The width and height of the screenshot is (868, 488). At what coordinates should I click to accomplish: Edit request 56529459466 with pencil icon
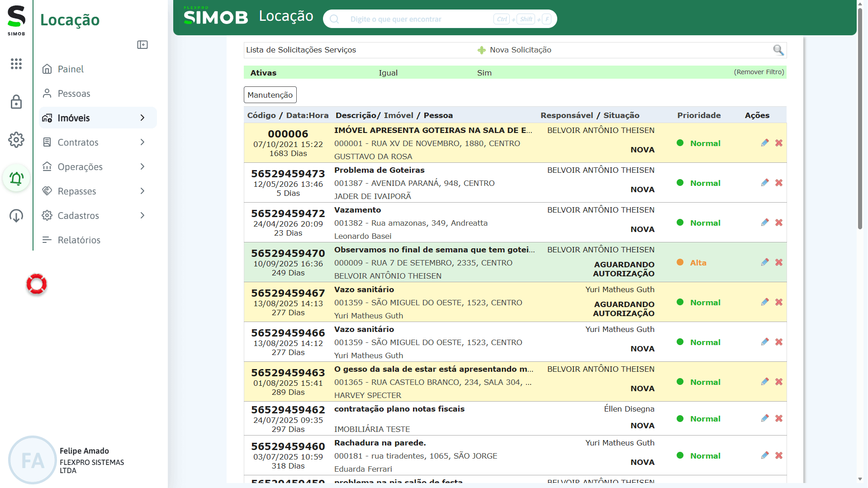(765, 342)
